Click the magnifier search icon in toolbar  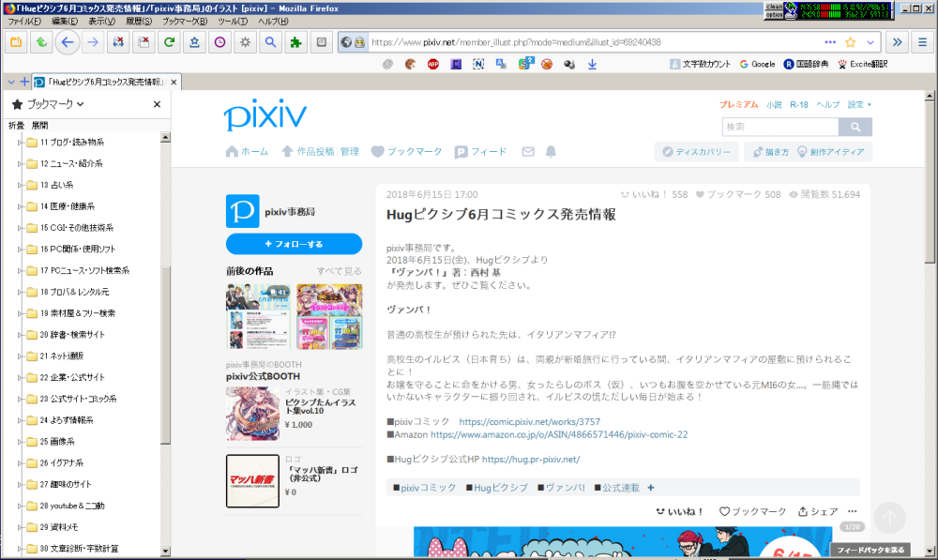coord(270,42)
